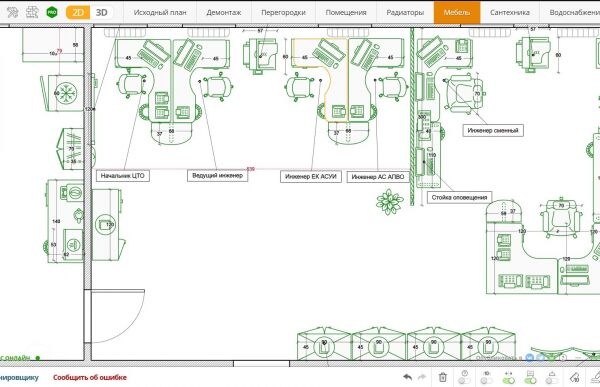This screenshot has height=387, width=600.
Task: Open the Сантехника tab
Action: tap(510, 13)
